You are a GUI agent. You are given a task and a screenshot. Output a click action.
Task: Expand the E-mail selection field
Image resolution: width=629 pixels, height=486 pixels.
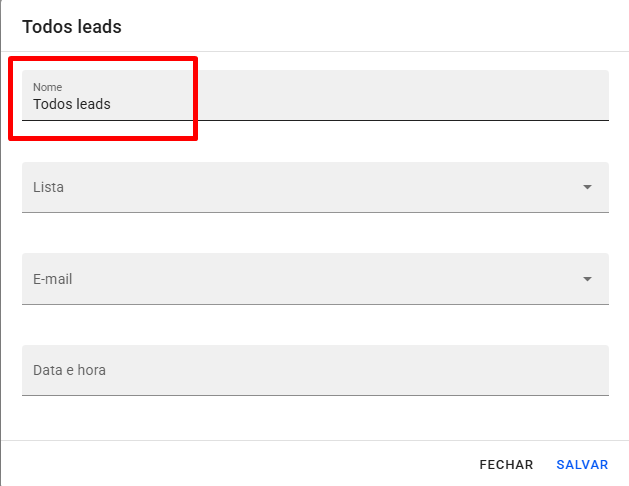pyautogui.click(x=300, y=279)
